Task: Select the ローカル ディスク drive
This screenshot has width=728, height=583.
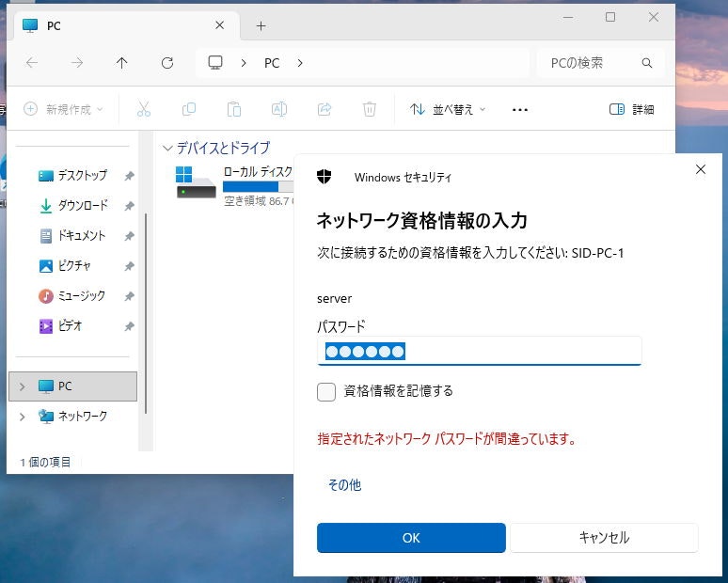Action: [234, 187]
